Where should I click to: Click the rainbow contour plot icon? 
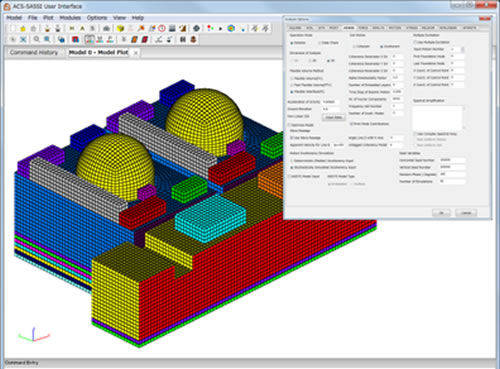click(231, 29)
